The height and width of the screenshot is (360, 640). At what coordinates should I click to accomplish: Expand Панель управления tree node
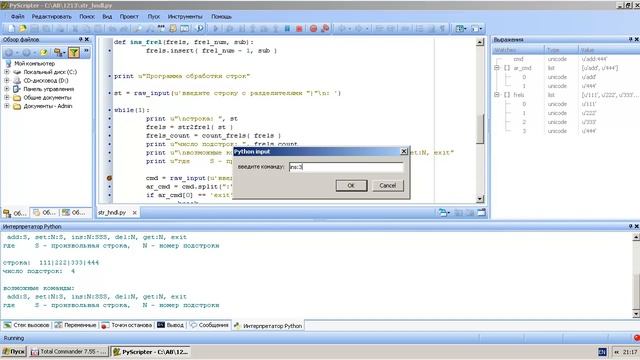point(7,89)
